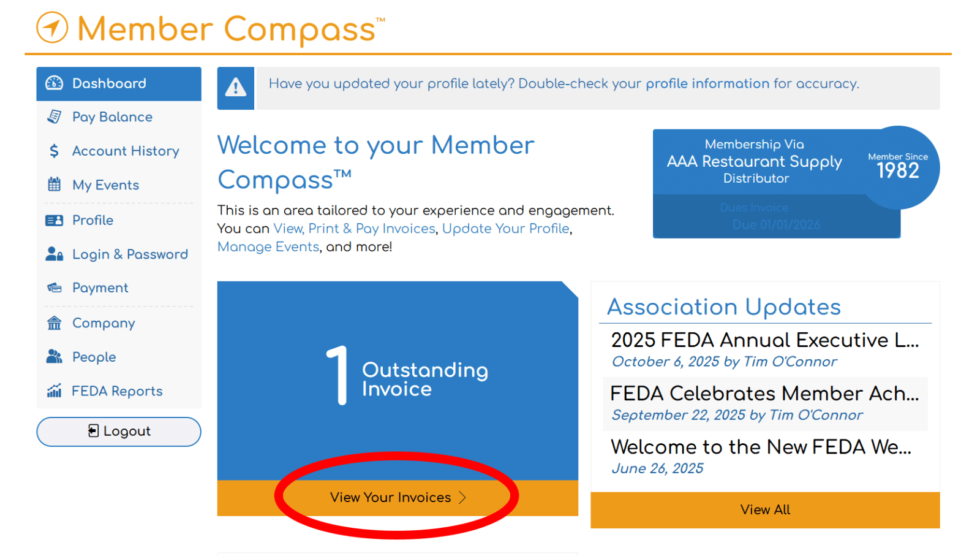980x556 pixels.
Task: Open the People menu item
Action: pos(94,357)
